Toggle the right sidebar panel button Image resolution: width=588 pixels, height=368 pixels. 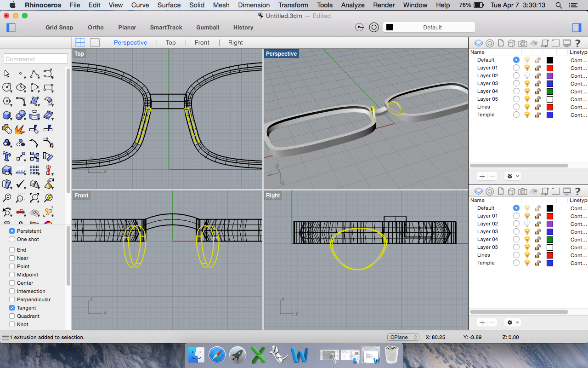(x=577, y=28)
